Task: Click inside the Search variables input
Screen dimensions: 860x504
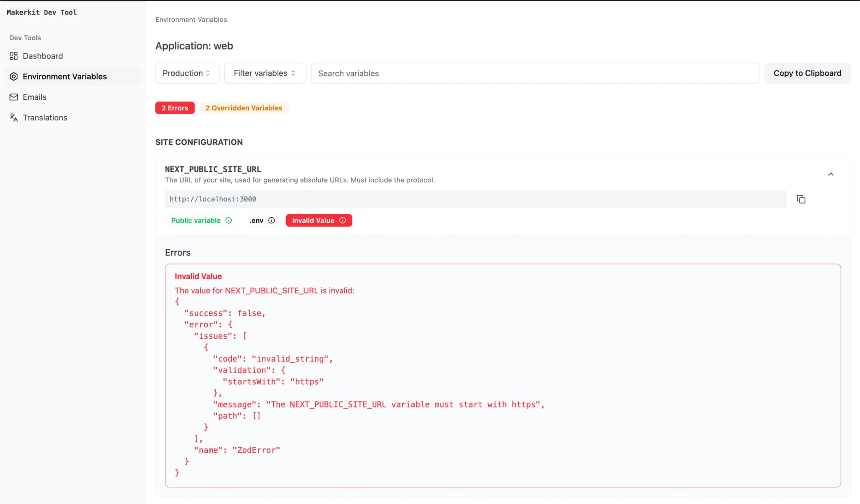Action: tap(535, 73)
